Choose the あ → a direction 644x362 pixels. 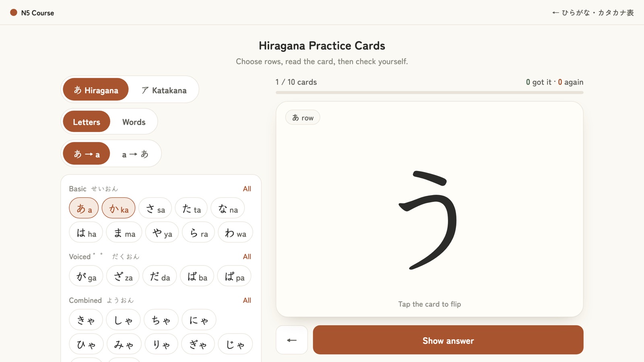87,154
